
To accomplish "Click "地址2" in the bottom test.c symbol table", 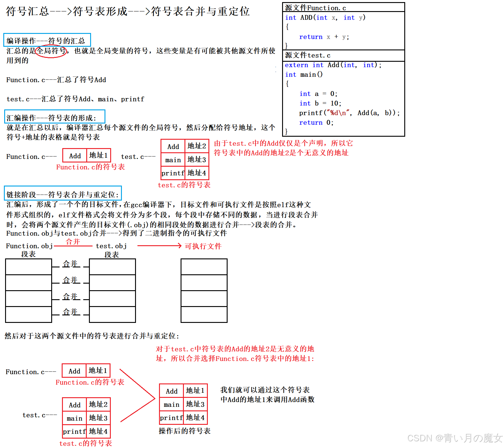I will pyautogui.click(x=98, y=404).
